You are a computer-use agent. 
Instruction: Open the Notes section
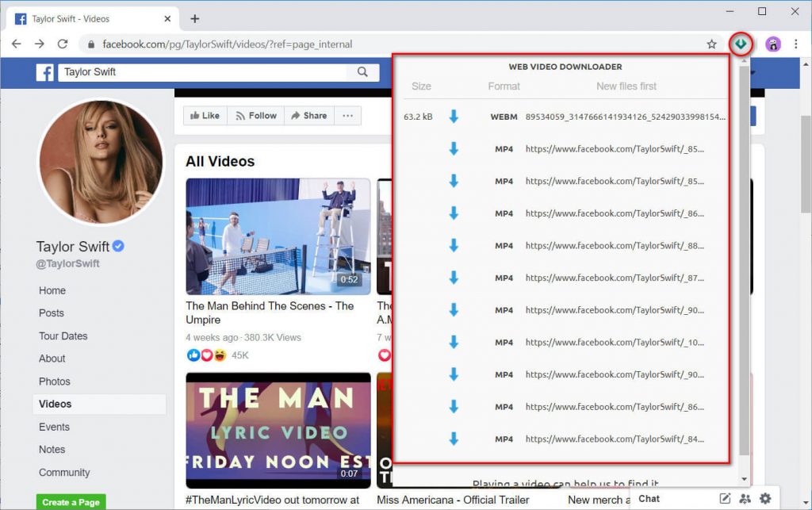pos(52,450)
